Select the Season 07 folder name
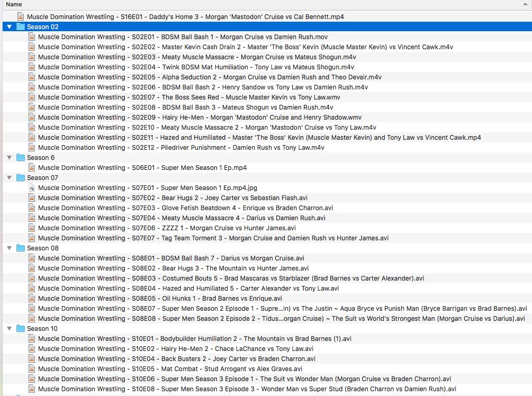532x396 pixels. click(42, 177)
